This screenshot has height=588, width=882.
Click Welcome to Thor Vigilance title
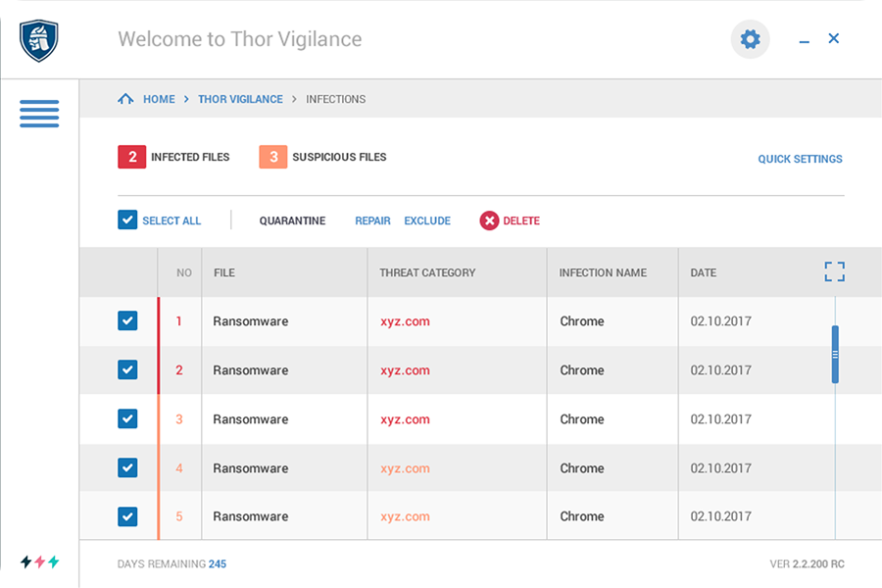(x=240, y=39)
